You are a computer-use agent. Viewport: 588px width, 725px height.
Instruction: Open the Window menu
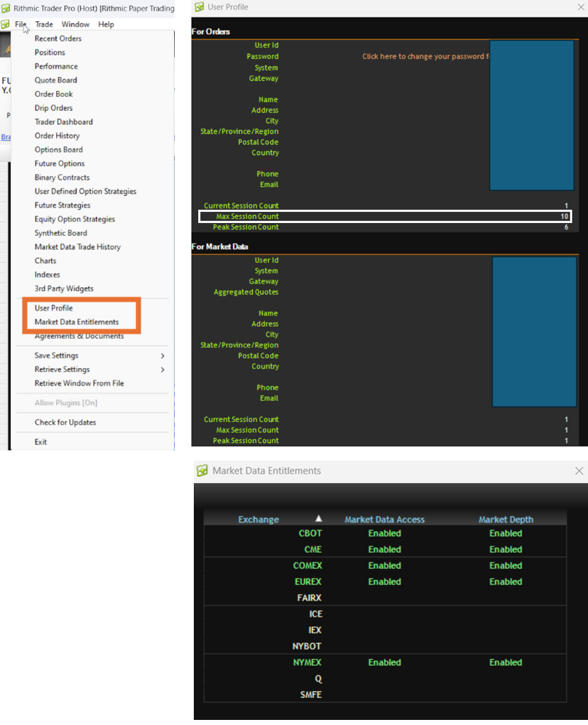click(x=75, y=25)
